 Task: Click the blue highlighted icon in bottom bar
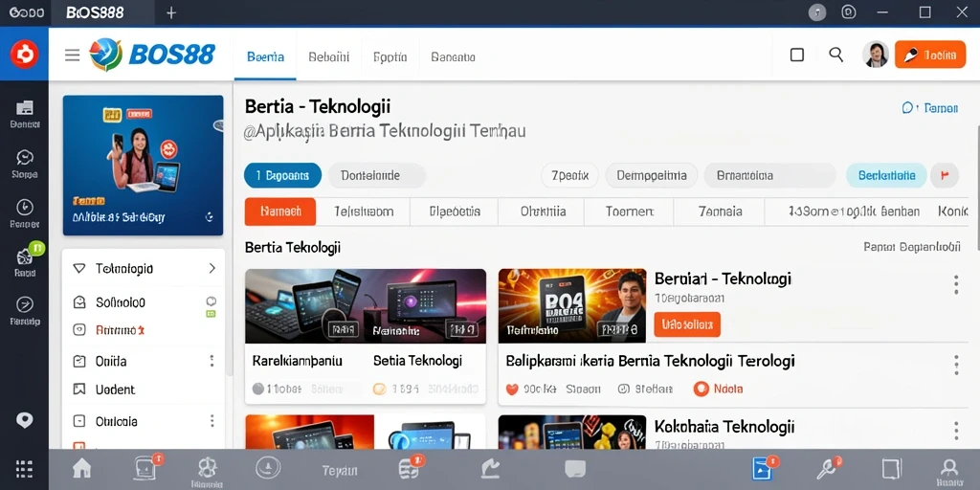click(x=763, y=468)
